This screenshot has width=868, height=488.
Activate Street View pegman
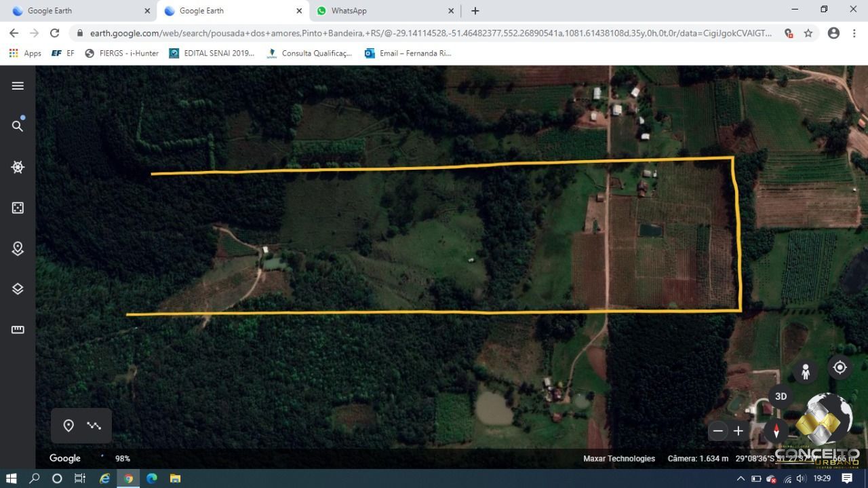click(x=806, y=371)
